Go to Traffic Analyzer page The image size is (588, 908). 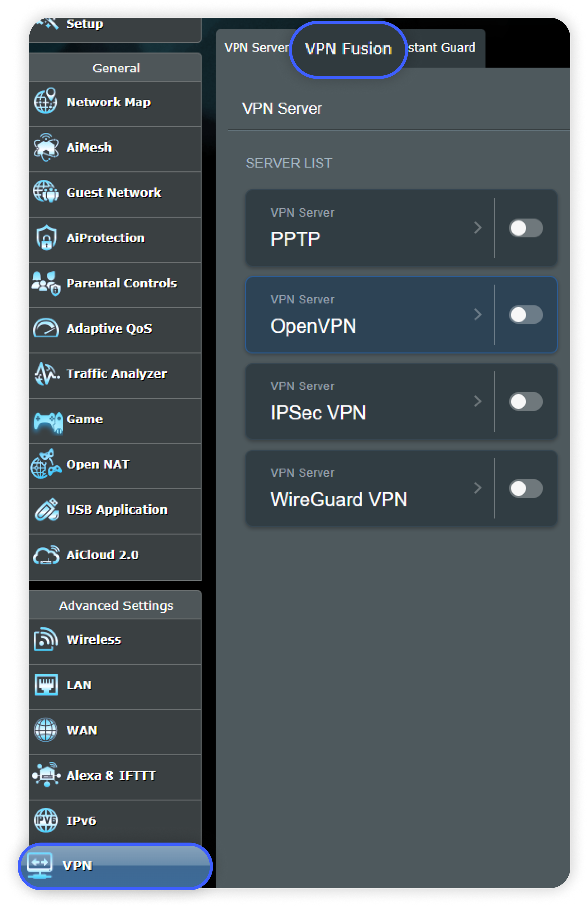tap(116, 373)
